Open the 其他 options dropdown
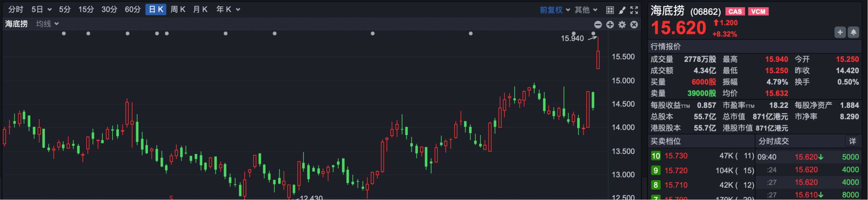This screenshot has width=868, height=200. coord(586,10)
